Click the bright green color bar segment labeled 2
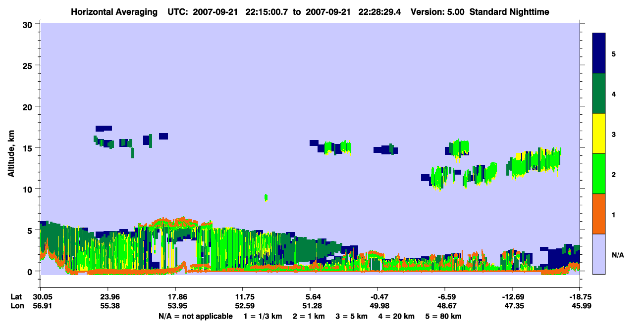 point(599,174)
